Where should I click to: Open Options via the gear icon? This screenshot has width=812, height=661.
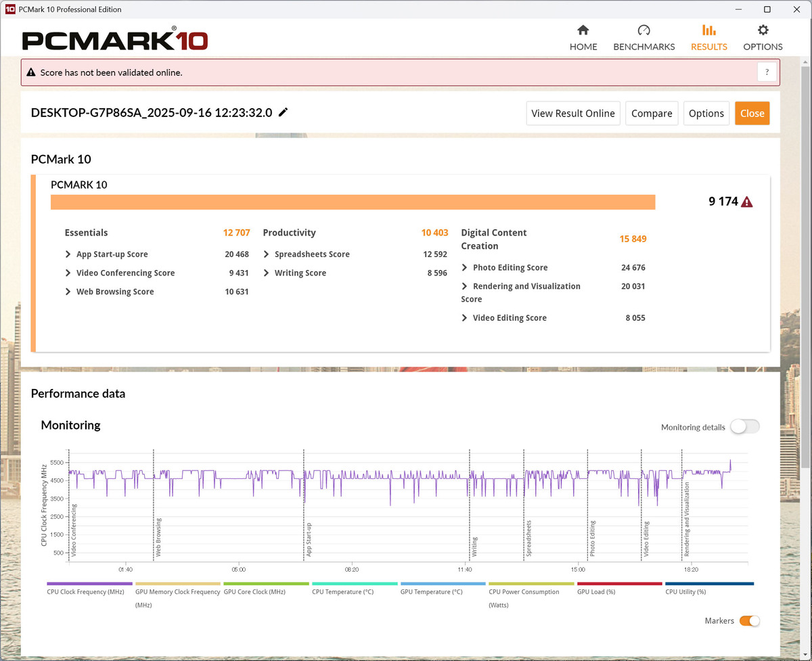[x=763, y=30]
